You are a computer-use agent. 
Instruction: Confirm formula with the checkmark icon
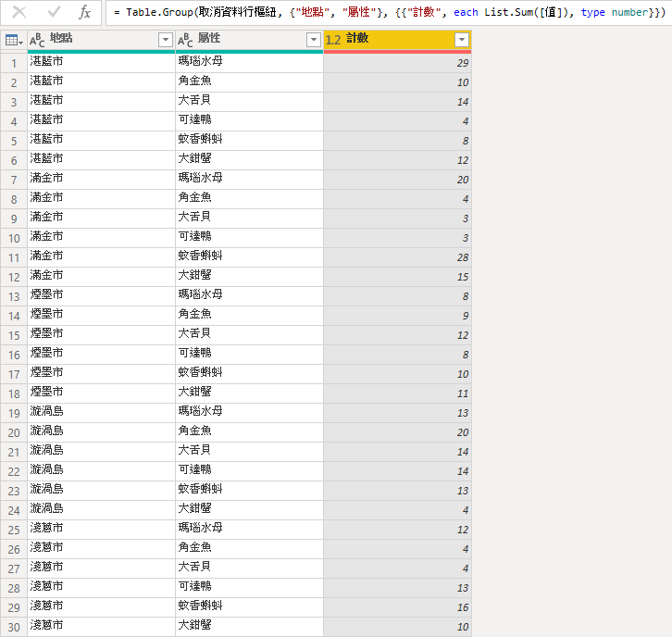pos(54,13)
